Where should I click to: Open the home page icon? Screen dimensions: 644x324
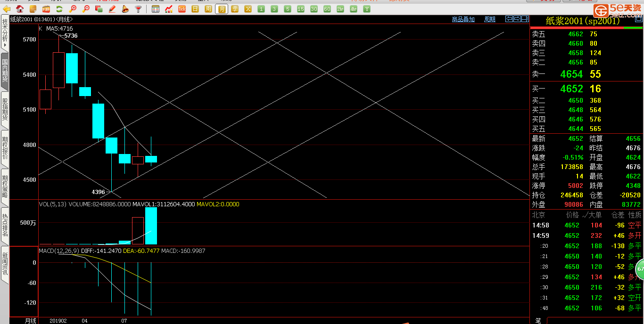[x=20, y=9]
